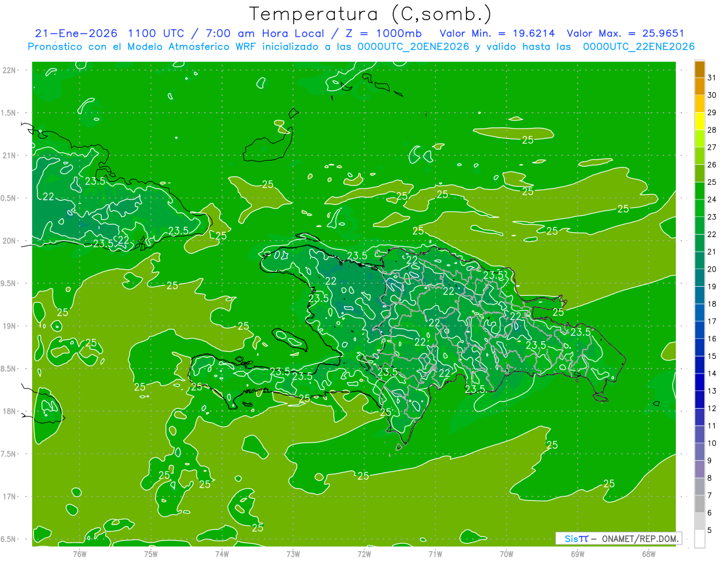Click the color bar scale label "15"
The image size is (728, 562).
click(712, 356)
